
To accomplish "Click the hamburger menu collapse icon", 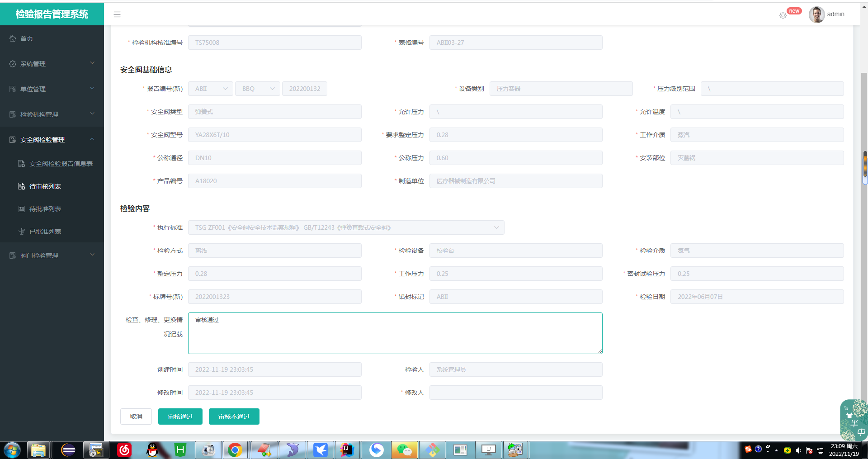I will point(117,14).
